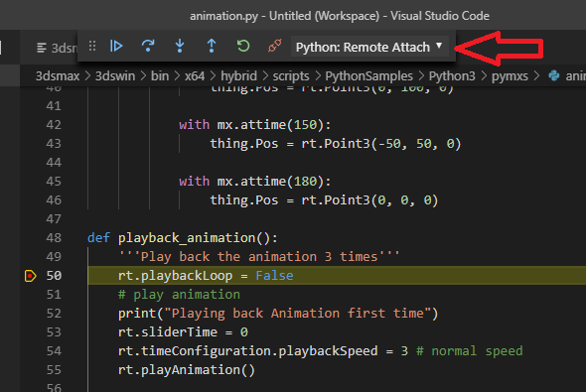Click the '# normal speed' comment
Viewport: 586px width, 392px height.
pyautogui.click(x=470, y=351)
